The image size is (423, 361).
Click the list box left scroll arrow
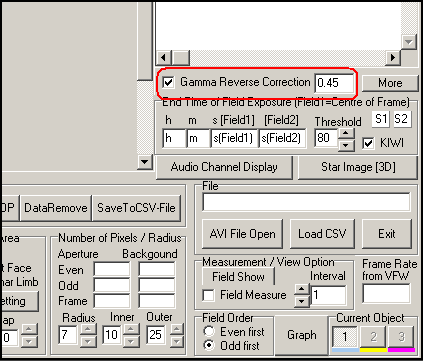pos(164,58)
